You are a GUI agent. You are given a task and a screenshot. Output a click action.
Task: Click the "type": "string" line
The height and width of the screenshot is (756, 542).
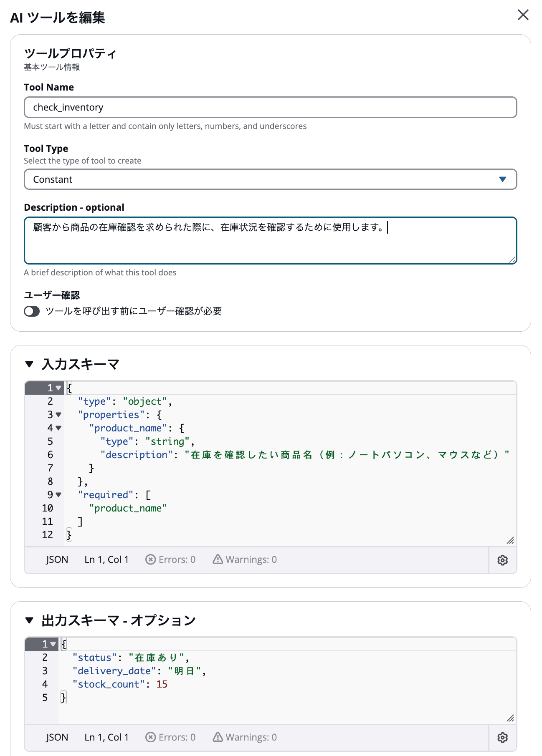[x=147, y=441]
